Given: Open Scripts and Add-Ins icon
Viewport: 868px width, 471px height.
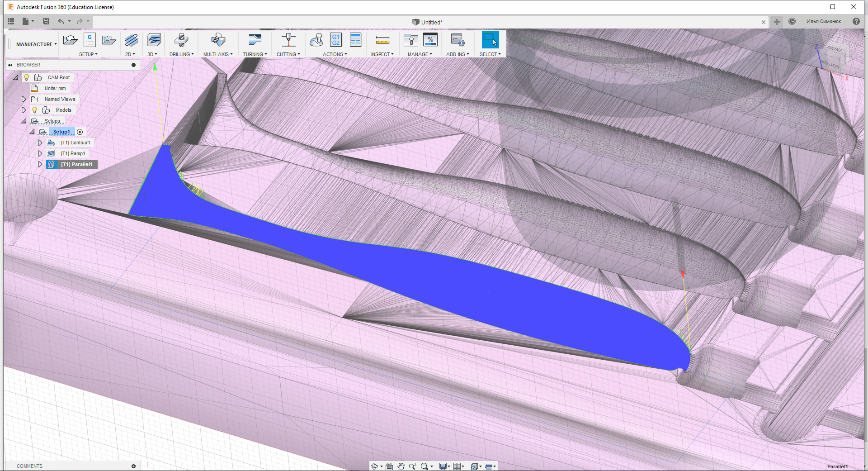Looking at the screenshot, I should coord(458,40).
